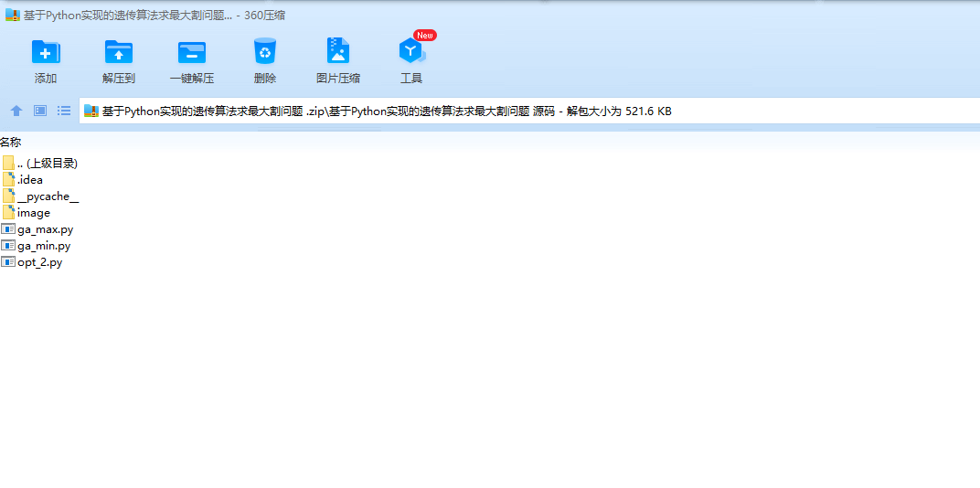Click the New badge on 工具
The height and width of the screenshot is (488, 980).
pos(425,36)
